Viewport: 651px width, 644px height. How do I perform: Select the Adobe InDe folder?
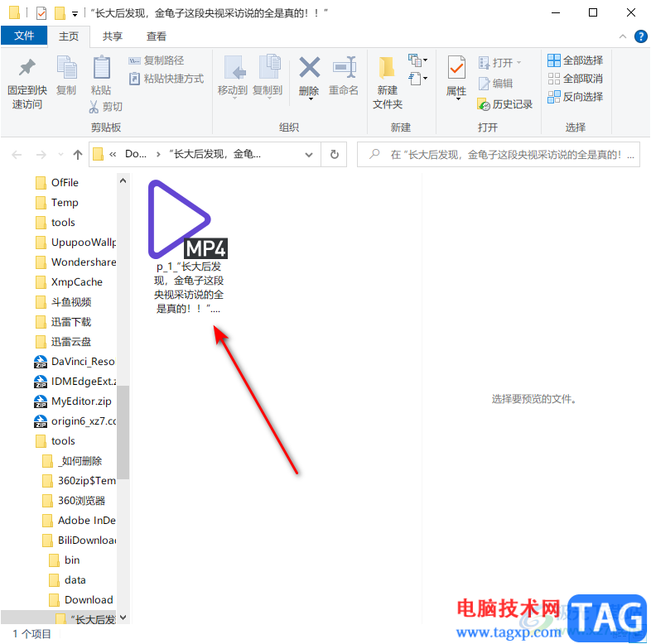coord(79,521)
